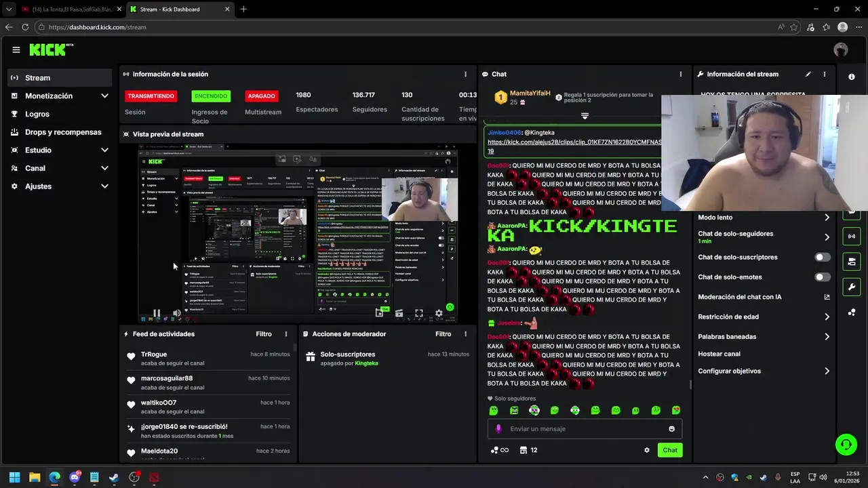Image resolution: width=868 pixels, height=488 pixels.
Task: Open the Chat panel three-dot menu
Action: (681, 74)
